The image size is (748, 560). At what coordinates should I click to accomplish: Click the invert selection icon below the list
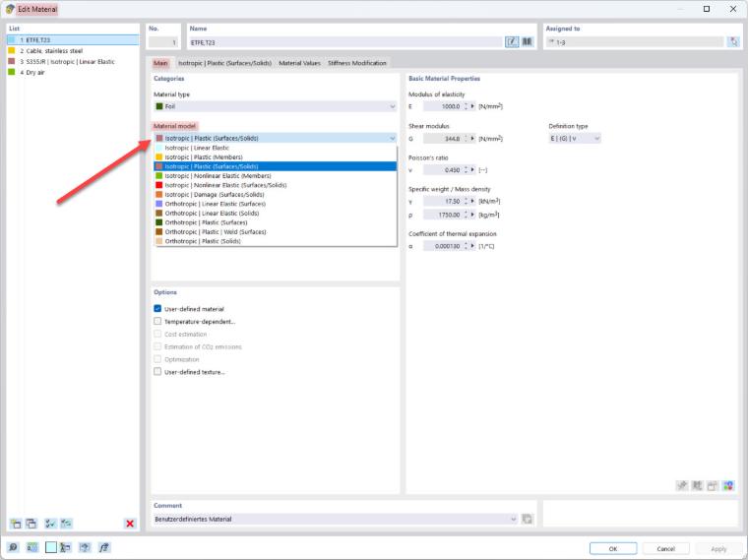coord(66,524)
